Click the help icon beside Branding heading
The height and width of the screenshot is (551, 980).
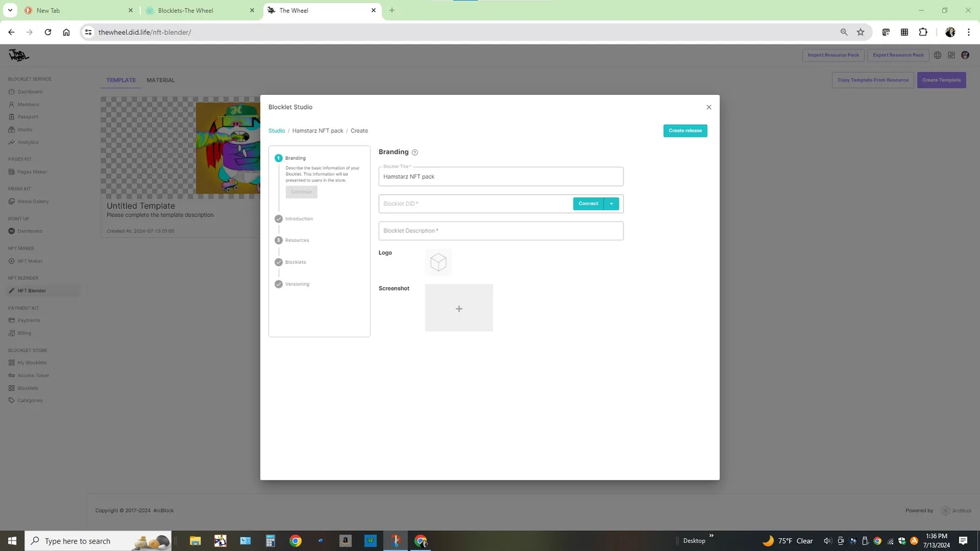[x=415, y=152]
